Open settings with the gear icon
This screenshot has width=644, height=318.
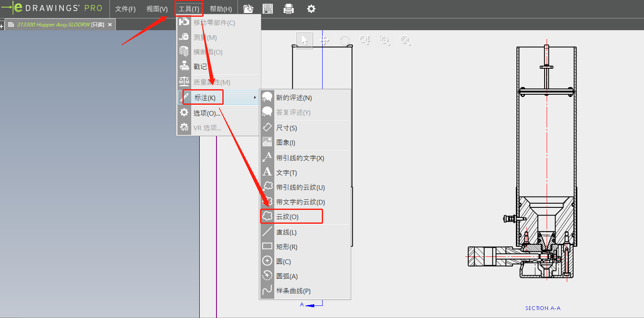(311, 9)
